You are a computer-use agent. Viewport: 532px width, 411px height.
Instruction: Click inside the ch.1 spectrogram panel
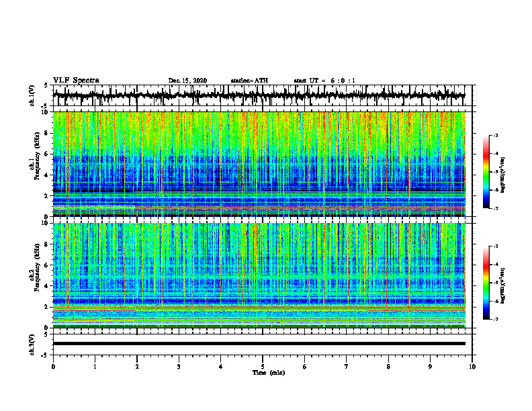(x=259, y=164)
